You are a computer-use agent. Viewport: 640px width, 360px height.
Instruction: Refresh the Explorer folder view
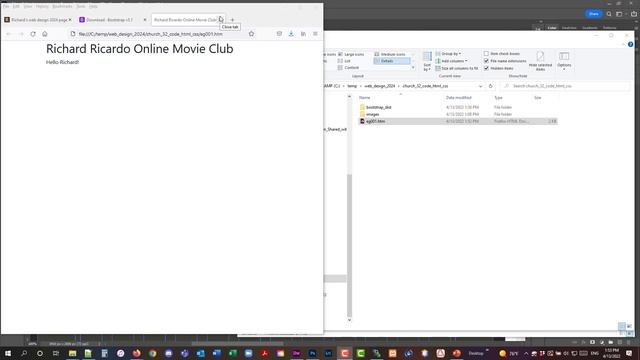point(491,86)
